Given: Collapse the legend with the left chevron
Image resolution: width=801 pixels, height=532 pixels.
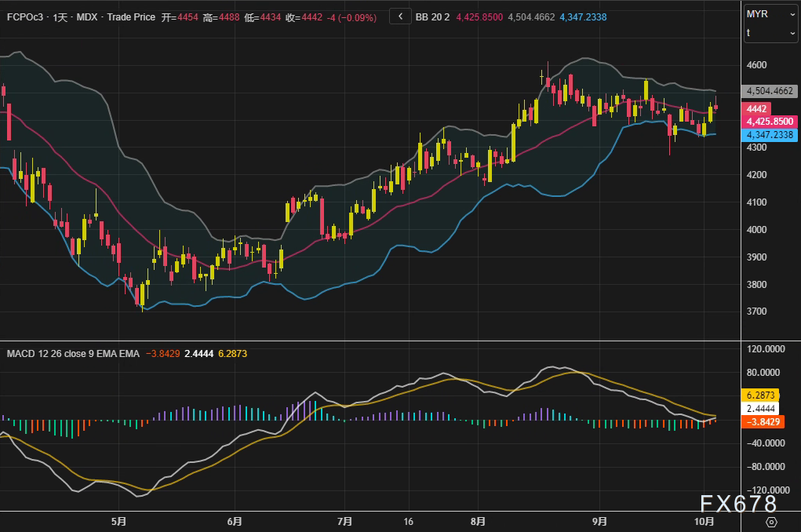Looking at the screenshot, I should [x=400, y=16].
